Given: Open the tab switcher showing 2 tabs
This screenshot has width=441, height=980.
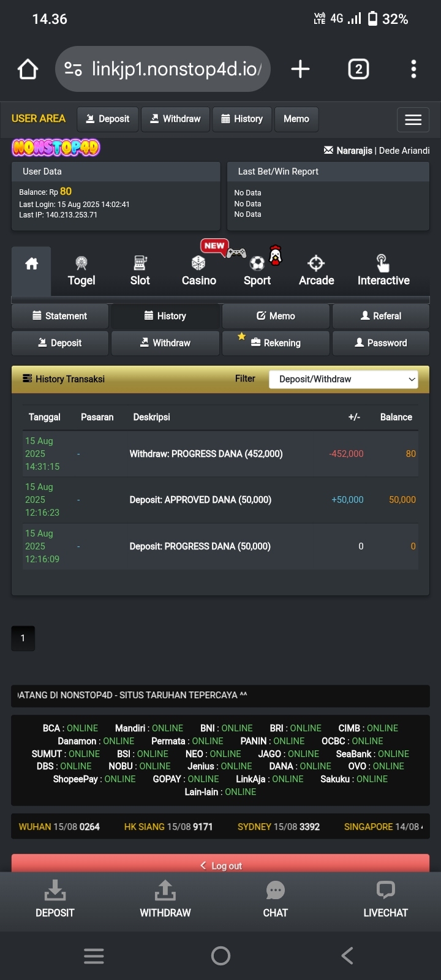Looking at the screenshot, I should (358, 69).
